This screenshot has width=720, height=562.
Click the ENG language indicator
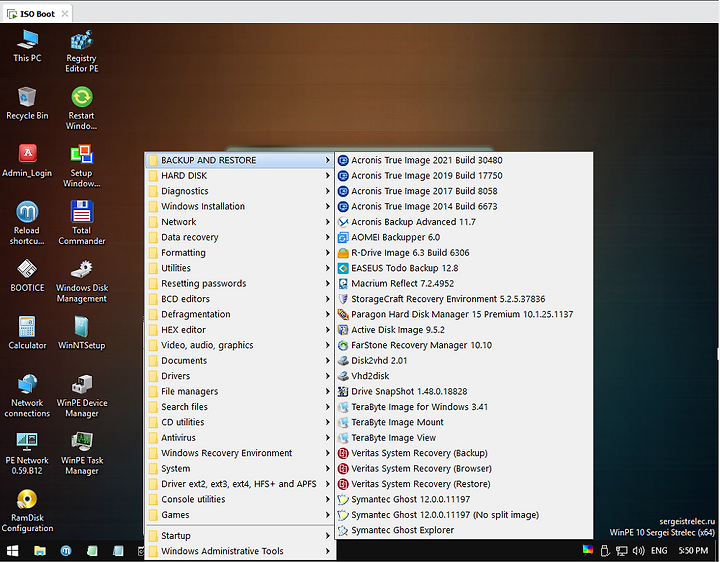tap(659, 551)
